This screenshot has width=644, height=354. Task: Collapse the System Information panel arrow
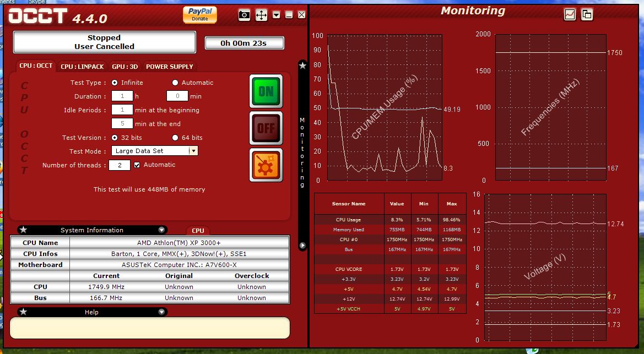pos(161,230)
